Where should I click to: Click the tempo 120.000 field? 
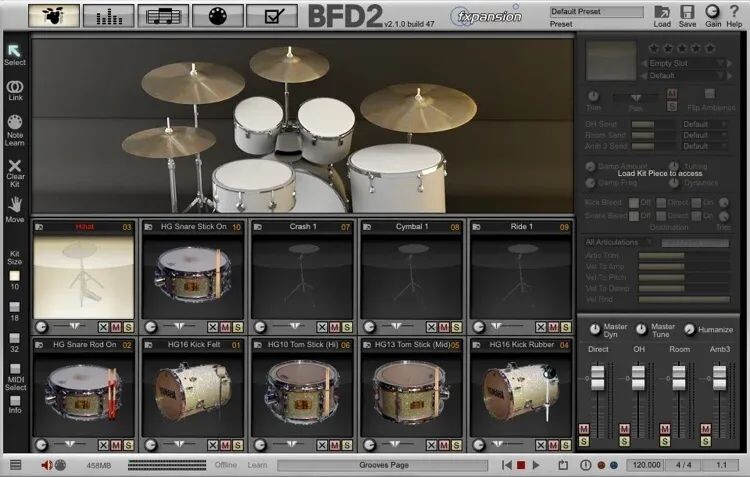(x=646, y=465)
